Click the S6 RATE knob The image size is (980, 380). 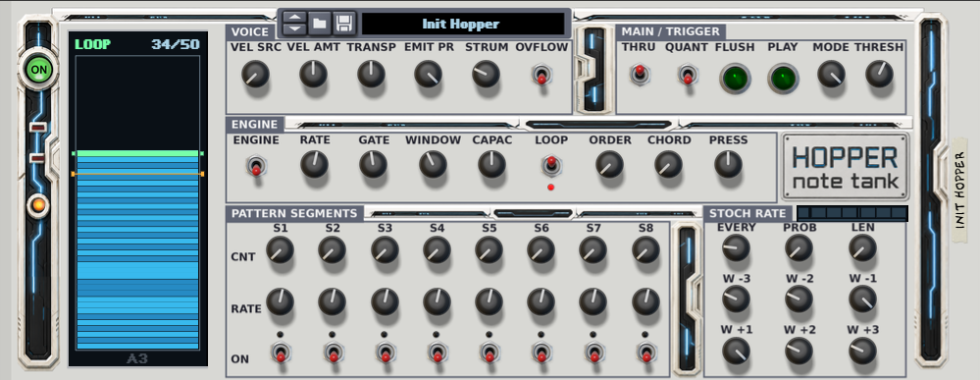point(541,301)
